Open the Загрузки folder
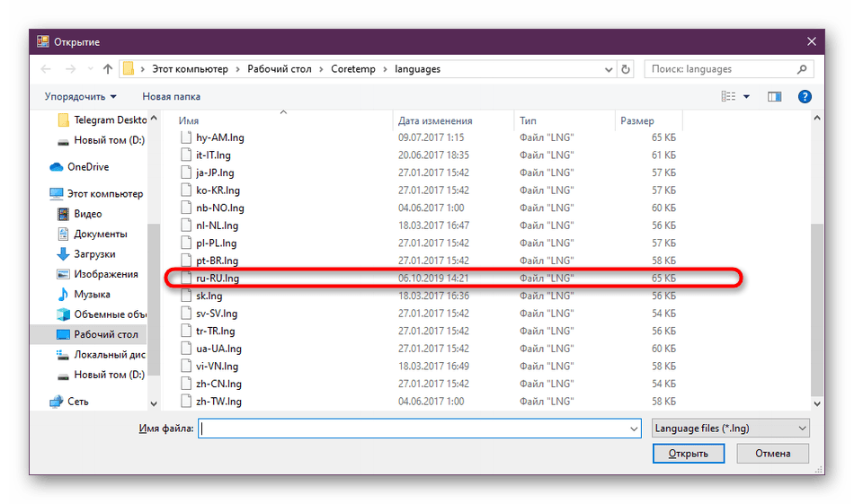The image size is (854, 504). (x=86, y=253)
